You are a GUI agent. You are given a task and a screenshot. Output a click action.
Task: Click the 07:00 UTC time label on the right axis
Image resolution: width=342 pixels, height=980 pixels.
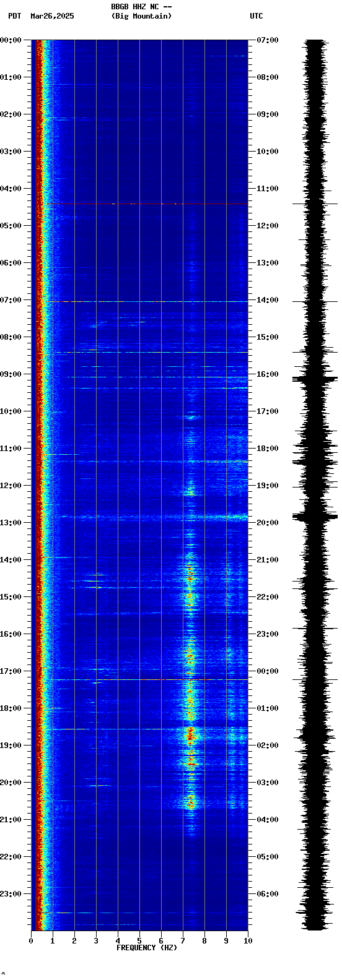[268, 40]
